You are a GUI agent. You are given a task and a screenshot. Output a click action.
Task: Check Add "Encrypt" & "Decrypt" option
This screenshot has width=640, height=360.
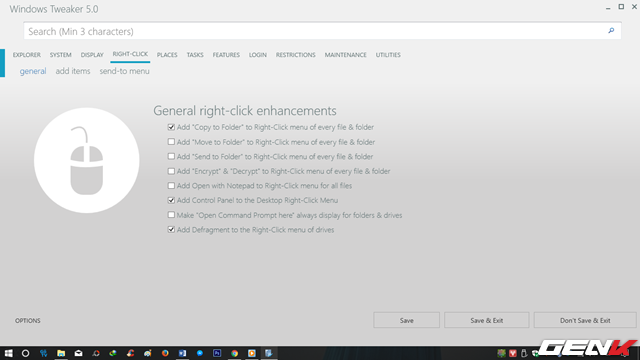171,171
